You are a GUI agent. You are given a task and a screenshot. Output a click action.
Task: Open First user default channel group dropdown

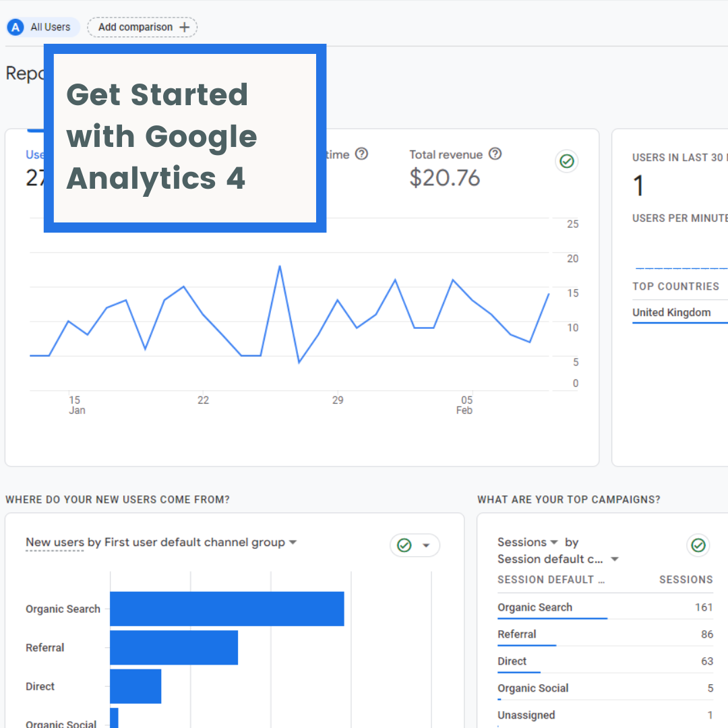201,542
